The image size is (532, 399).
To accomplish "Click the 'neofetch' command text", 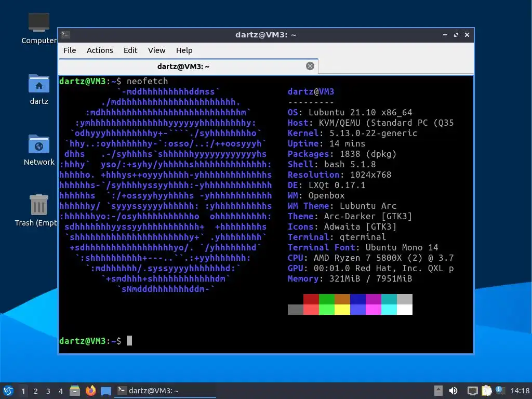I will 147,82.
